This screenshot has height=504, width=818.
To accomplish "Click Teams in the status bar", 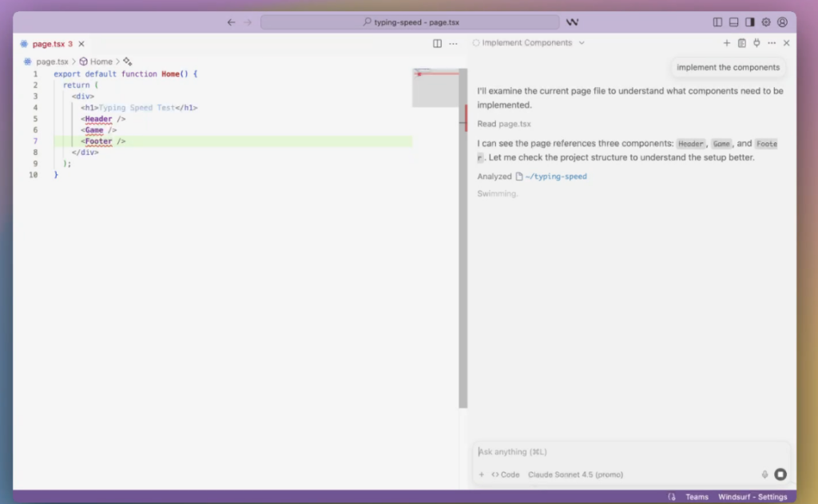I will 697,496.
